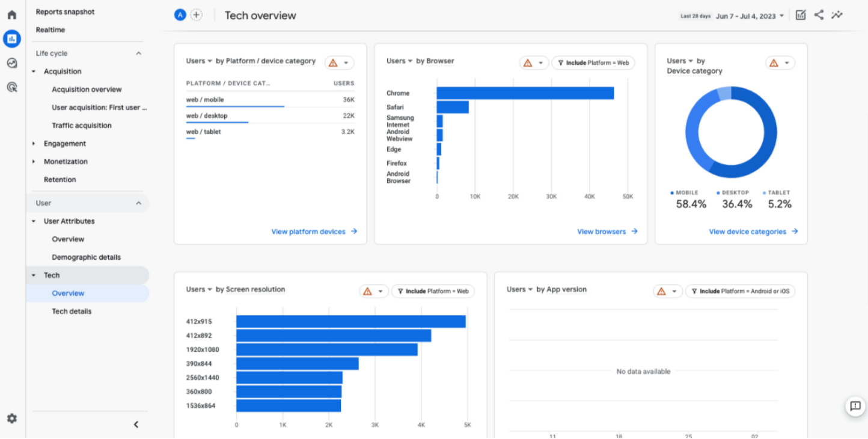
Task: Open the feedback chat icon
Action: [855, 407]
